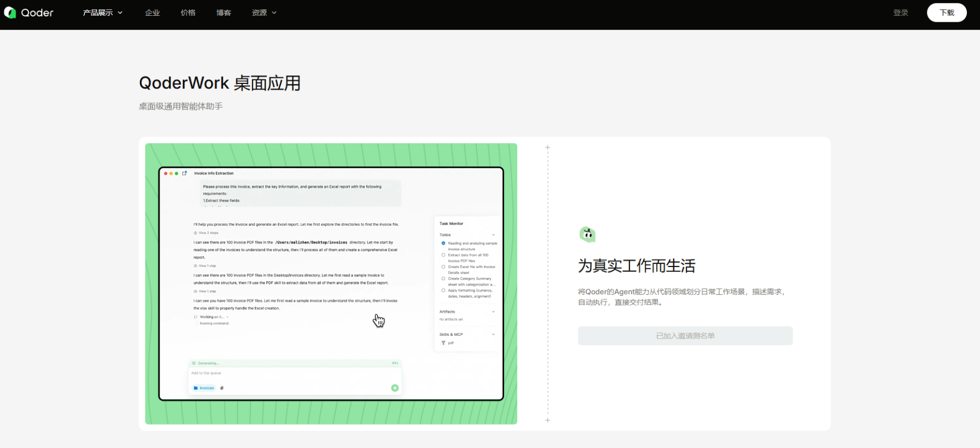Collapse the Todos section chevron

pyautogui.click(x=493, y=235)
